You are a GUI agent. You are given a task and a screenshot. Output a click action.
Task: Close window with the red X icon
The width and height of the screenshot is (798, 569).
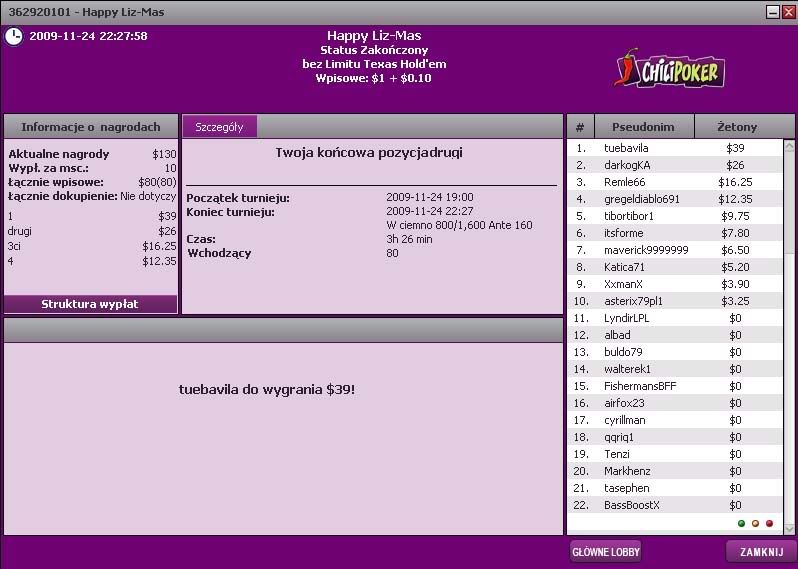point(788,12)
